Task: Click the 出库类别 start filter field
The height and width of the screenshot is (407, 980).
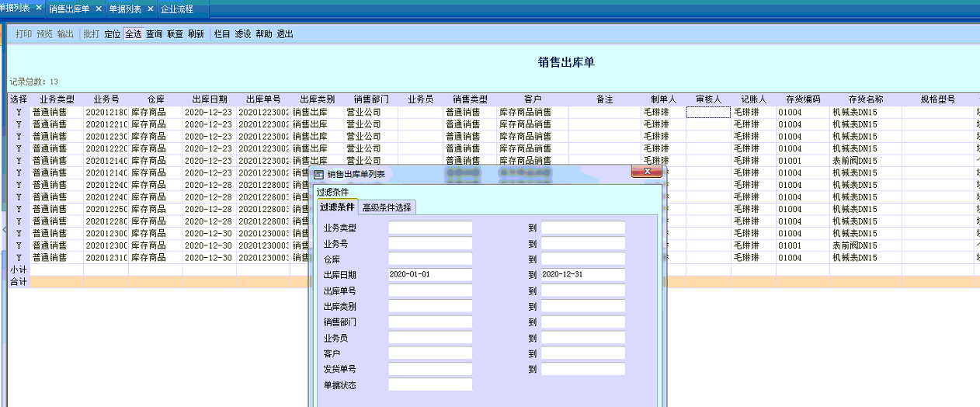Action: 430,306
